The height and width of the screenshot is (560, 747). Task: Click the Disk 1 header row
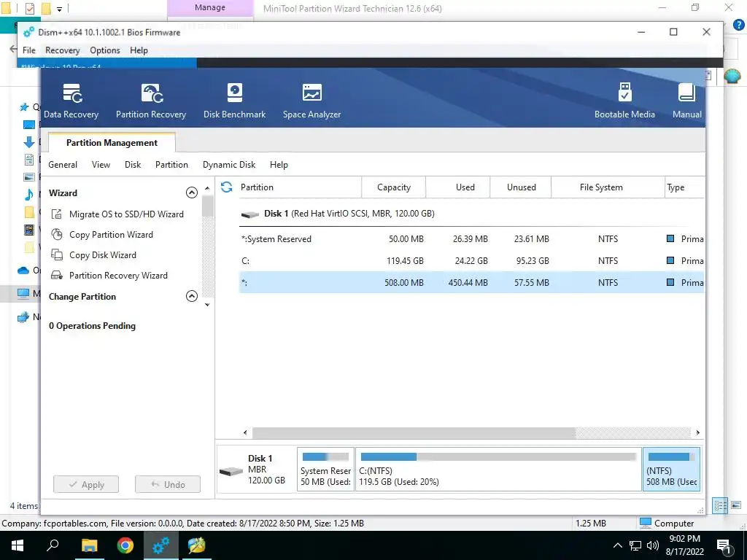(471, 214)
